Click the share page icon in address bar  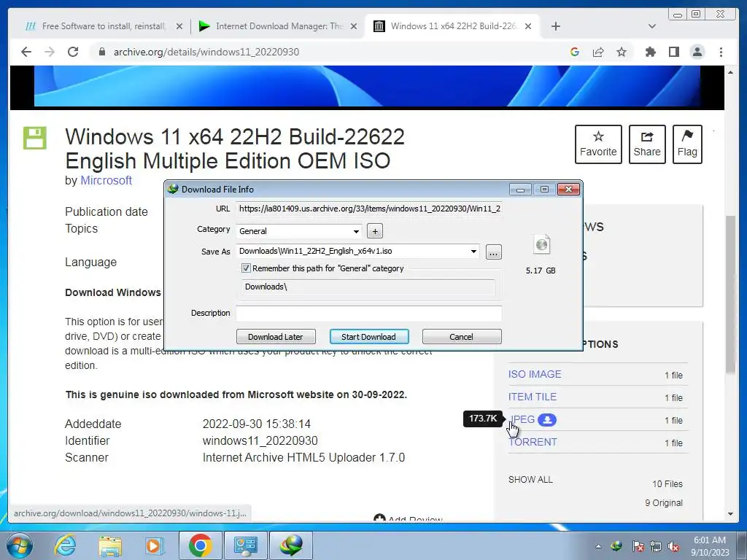click(598, 52)
